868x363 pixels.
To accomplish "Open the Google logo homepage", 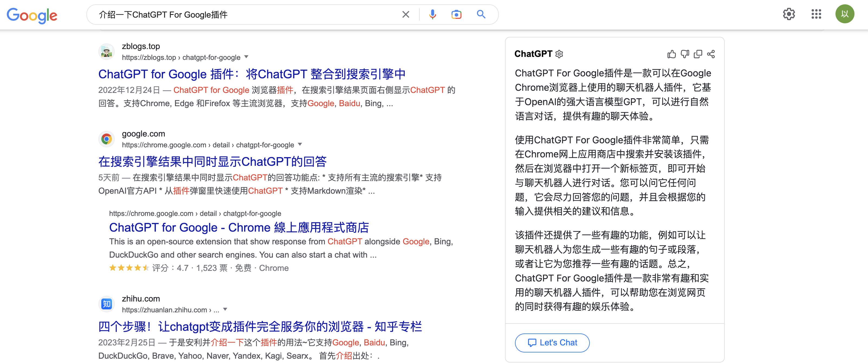I will coord(32,15).
